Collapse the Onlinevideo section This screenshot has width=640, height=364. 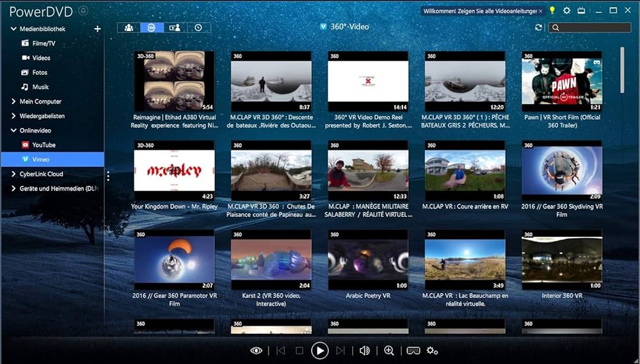pyautogui.click(x=13, y=131)
